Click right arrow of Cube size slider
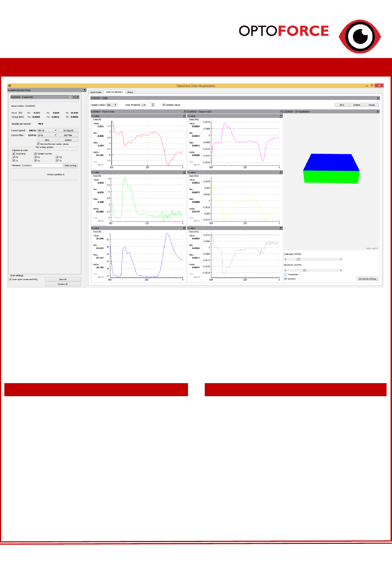The image size is (392, 566). (x=341, y=259)
